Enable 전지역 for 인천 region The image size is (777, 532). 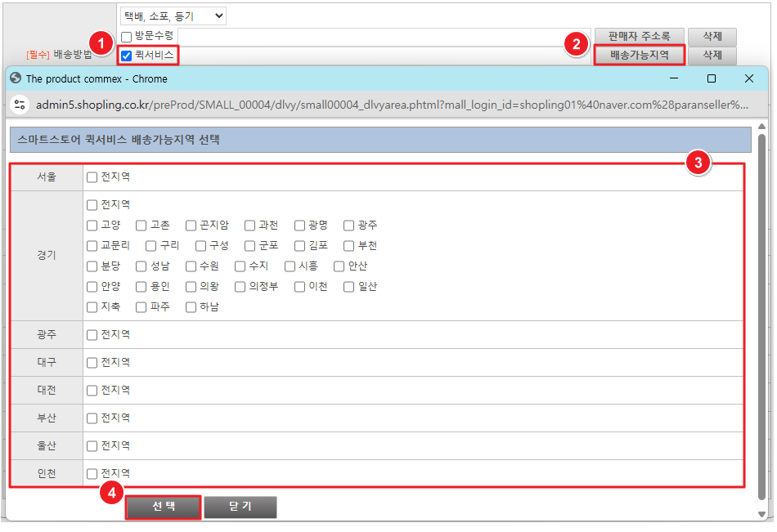(x=92, y=474)
